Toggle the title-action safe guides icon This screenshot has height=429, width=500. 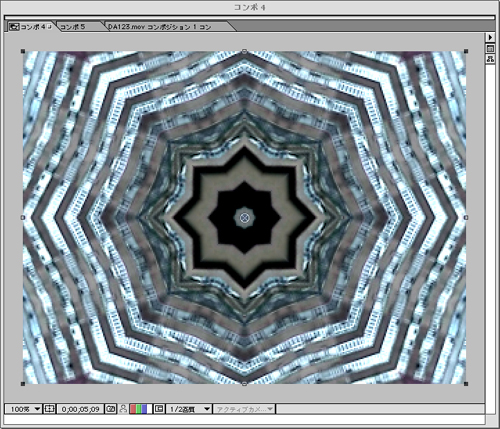pyautogui.click(x=49, y=409)
